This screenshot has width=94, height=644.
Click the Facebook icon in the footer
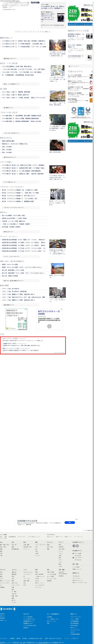coord(74,546)
